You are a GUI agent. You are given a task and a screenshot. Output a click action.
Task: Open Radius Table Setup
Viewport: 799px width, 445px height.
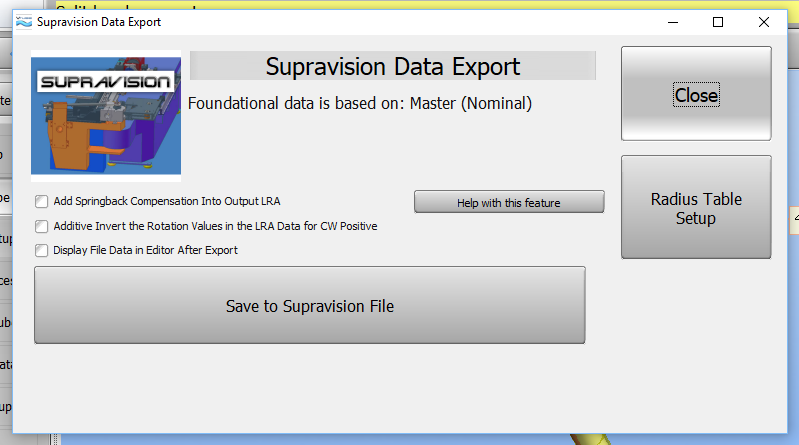coord(696,208)
